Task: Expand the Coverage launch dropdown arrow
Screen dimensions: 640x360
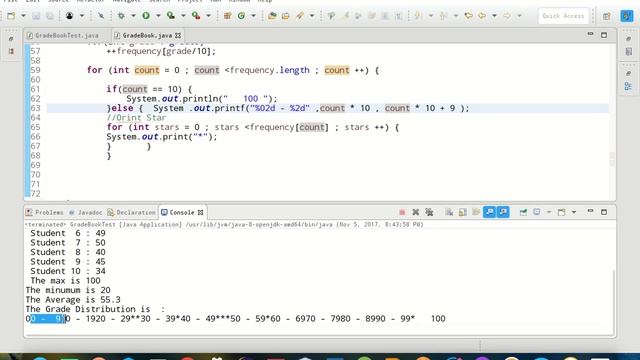Action: 183,16
